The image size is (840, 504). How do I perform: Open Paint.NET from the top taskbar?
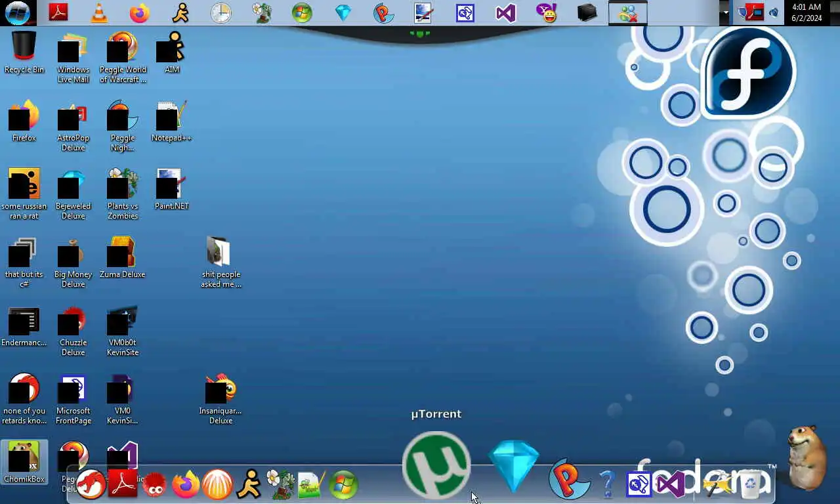[x=425, y=12]
